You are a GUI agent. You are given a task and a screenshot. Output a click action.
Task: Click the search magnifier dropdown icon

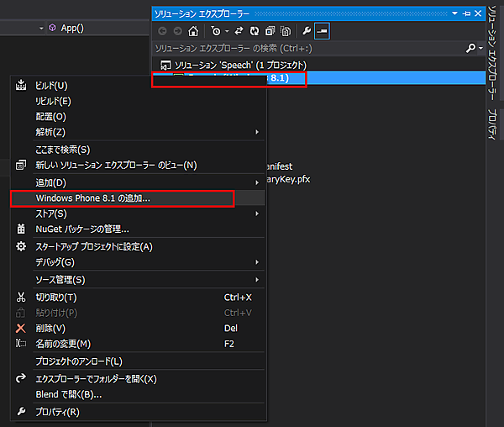473,48
